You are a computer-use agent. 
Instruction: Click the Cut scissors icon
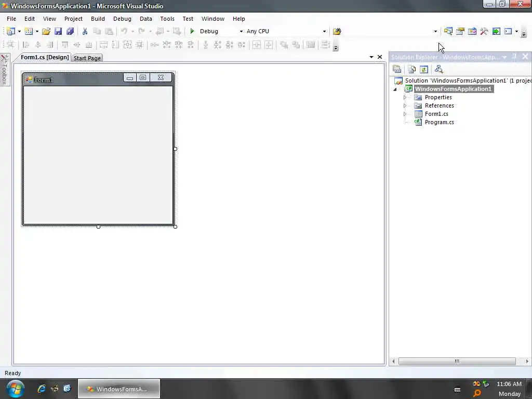(85, 31)
